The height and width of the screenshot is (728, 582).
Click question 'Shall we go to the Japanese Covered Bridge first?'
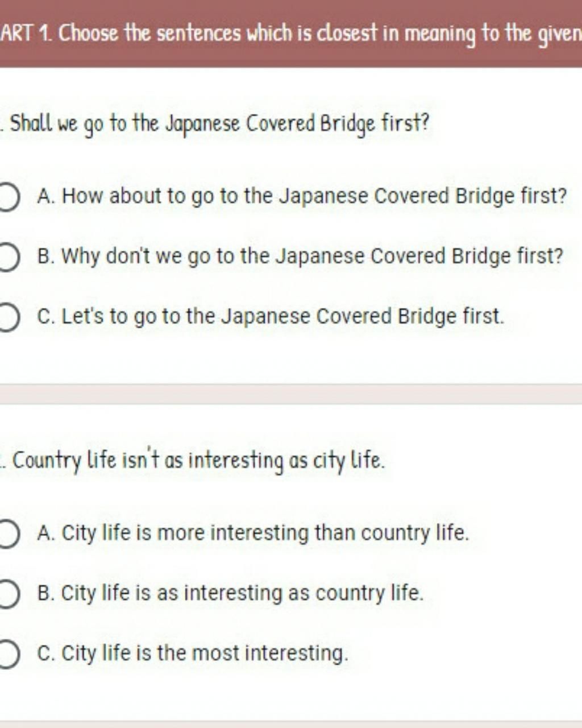(x=220, y=123)
